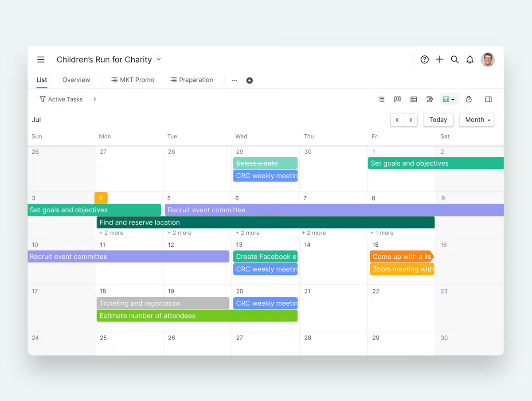This screenshot has height=401, width=532.
Task: Open notifications bell icon
Action: pyautogui.click(x=470, y=59)
